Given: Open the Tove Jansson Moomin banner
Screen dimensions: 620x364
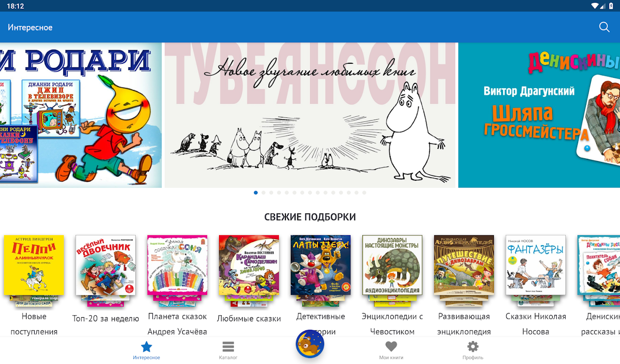Looking at the screenshot, I should click(x=310, y=115).
